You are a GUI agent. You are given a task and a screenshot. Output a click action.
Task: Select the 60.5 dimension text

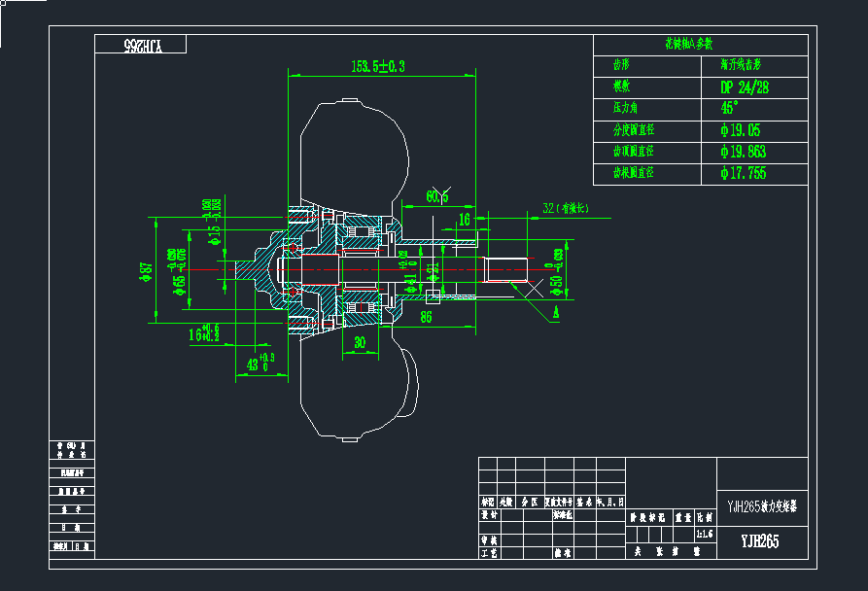pos(436,196)
